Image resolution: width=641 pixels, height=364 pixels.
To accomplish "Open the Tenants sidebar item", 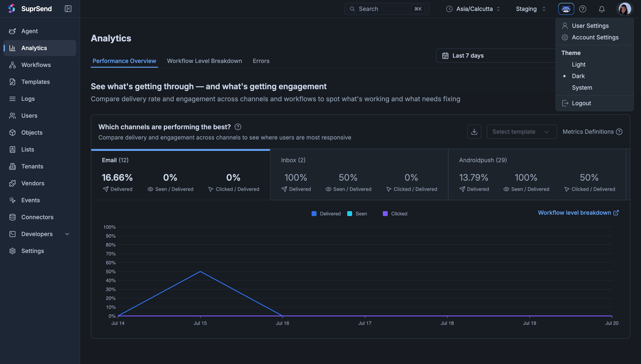I will pos(40,166).
